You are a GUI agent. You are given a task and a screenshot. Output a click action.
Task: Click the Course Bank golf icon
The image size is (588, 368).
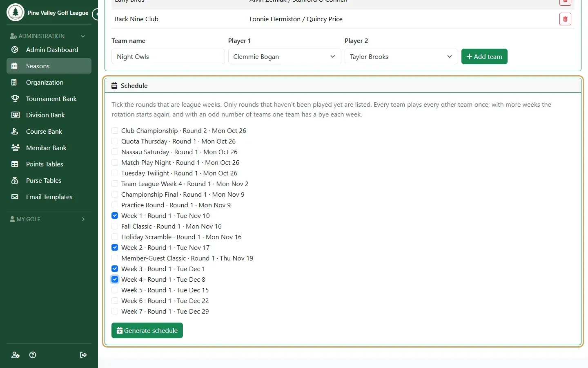15,131
